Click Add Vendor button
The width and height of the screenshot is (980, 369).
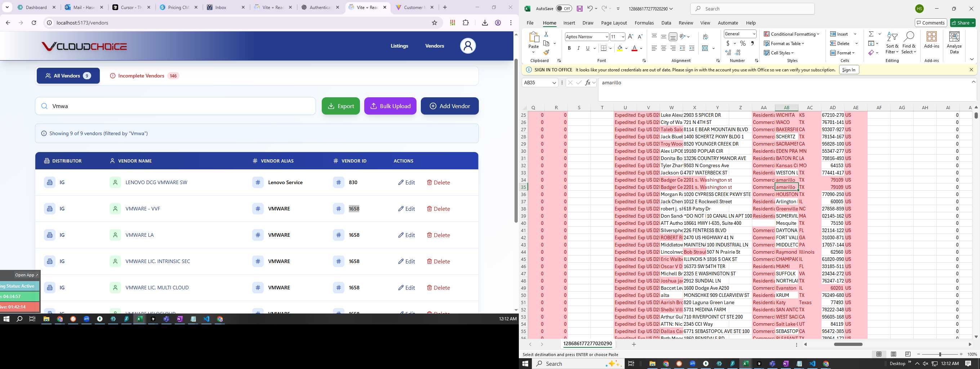tap(449, 106)
